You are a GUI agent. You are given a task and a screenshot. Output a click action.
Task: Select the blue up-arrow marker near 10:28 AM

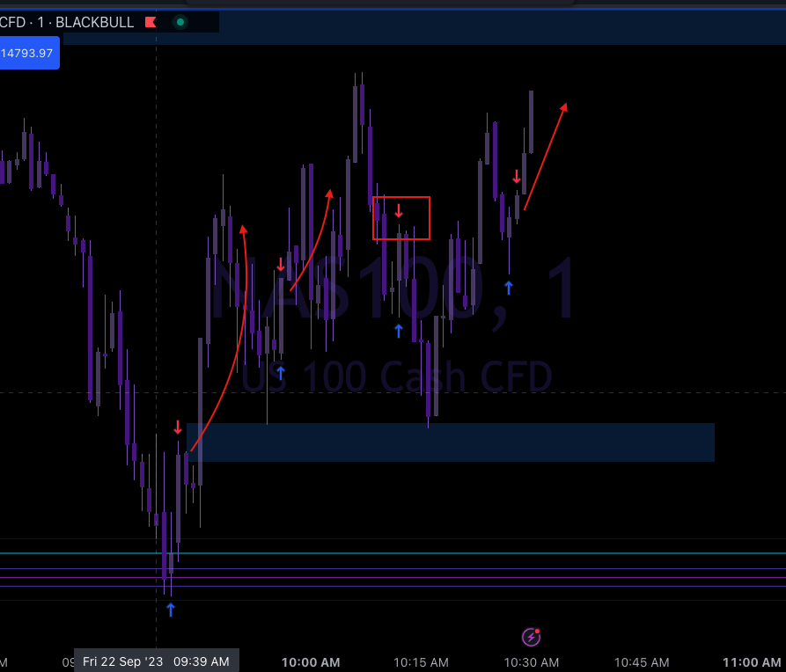click(509, 286)
